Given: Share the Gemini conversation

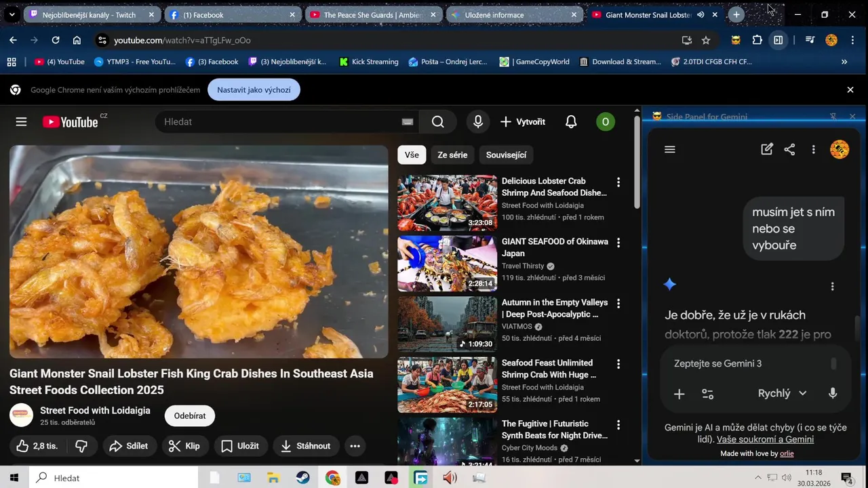Looking at the screenshot, I should pos(789,150).
